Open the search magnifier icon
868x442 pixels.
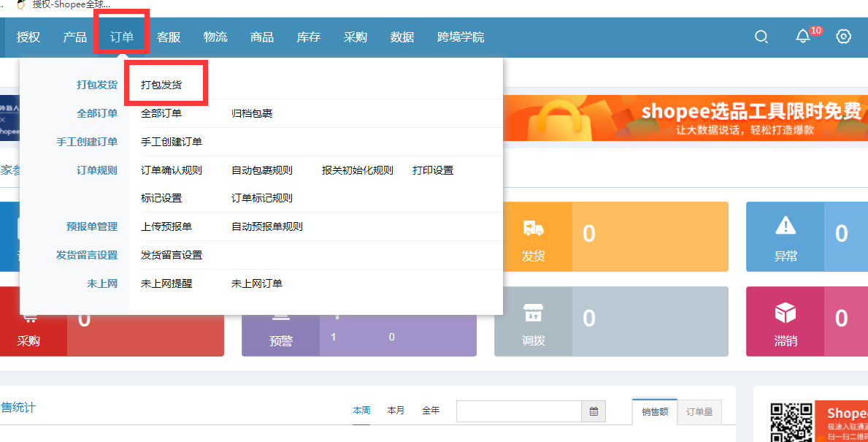click(761, 37)
